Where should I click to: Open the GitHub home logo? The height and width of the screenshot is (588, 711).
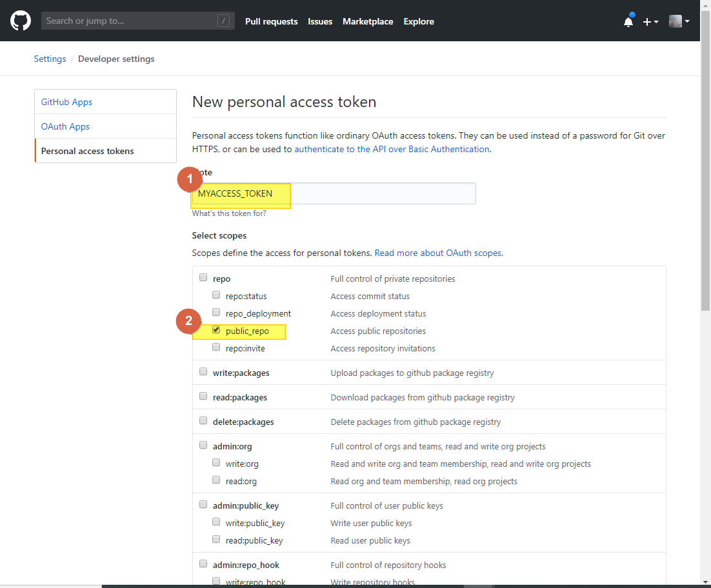point(21,21)
